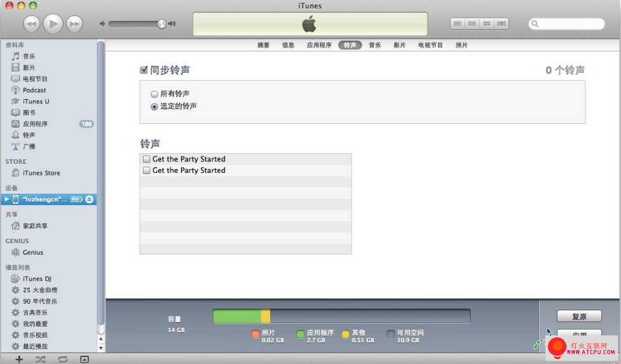Switch to Cover Flow view button

pos(502,24)
